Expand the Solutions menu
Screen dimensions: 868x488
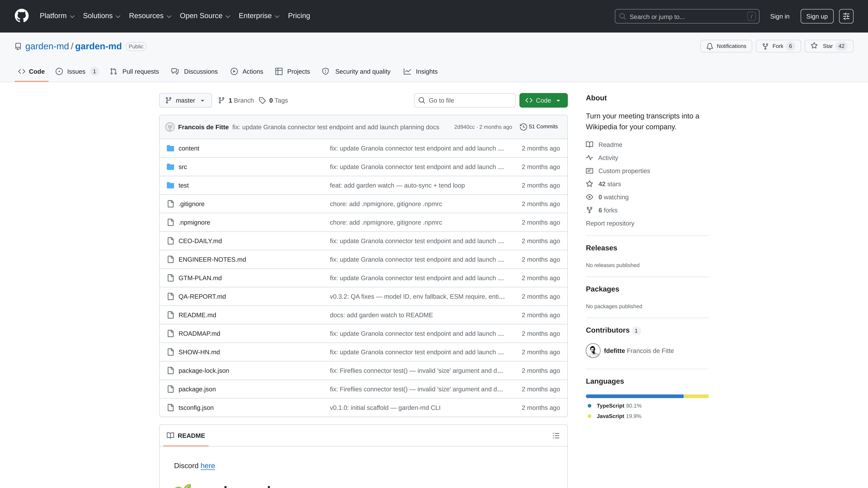pyautogui.click(x=101, y=16)
